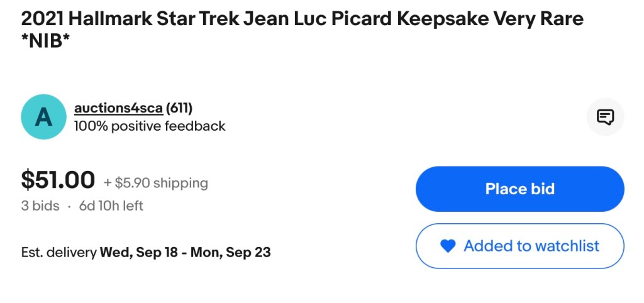The width and height of the screenshot is (644, 303).
Task: Toggle the "Added to watchlist" label
Action: point(531,246)
